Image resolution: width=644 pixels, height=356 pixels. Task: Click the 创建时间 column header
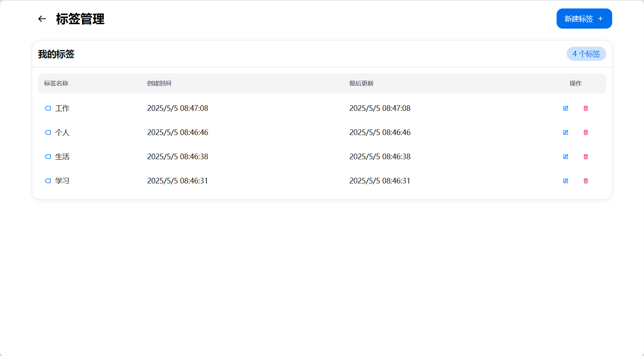[x=159, y=83]
